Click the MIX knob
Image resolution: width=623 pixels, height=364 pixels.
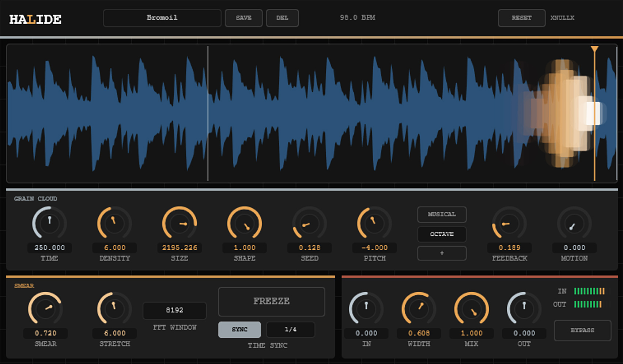click(471, 309)
